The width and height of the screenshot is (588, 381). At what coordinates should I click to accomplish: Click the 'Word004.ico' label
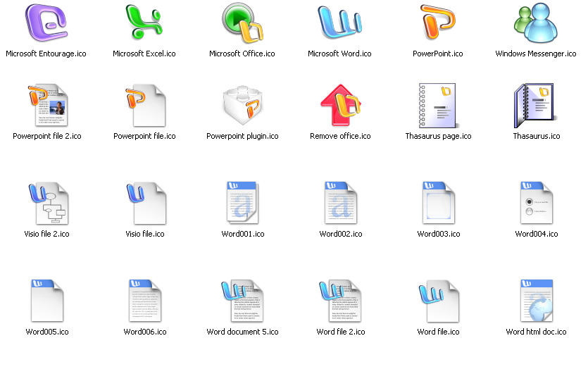tap(537, 235)
